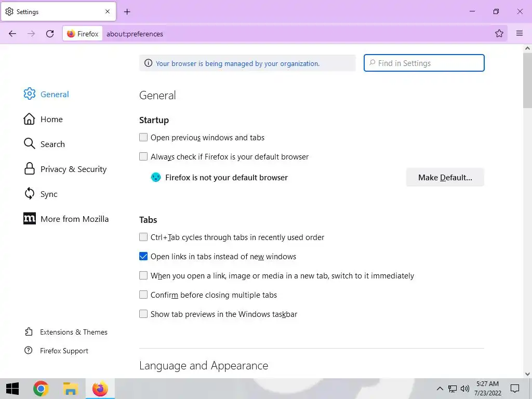Screen dimensions: 532x399
Task: Click the Search magnifier icon in the sidebar
Action: 29,143
